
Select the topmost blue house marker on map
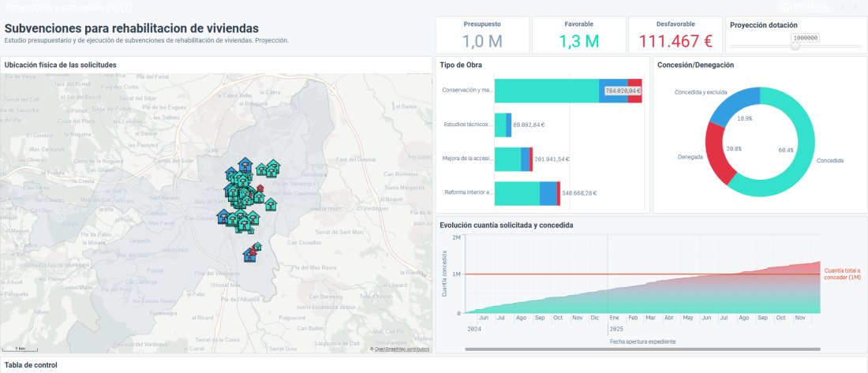[x=245, y=165]
